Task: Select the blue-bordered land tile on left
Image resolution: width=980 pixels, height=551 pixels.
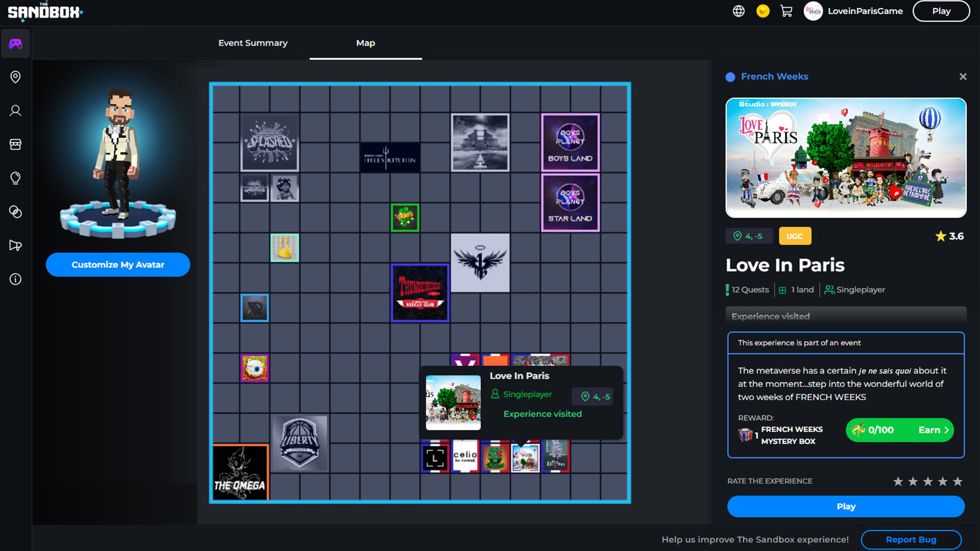Action: 254,308
